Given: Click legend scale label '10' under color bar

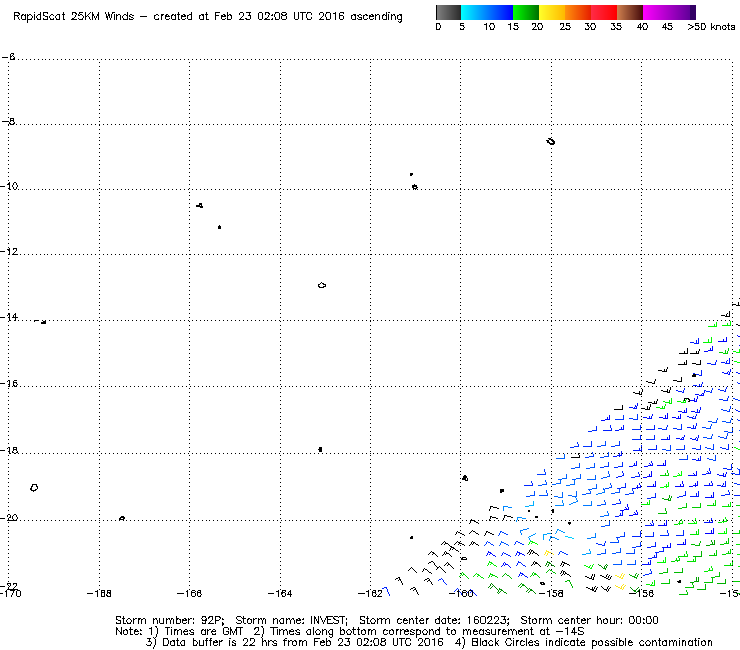Looking at the screenshot, I should 489,27.
